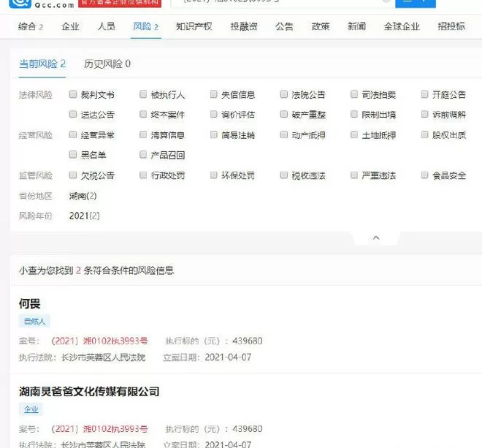Screen dimensions: 482x448
Task: Open case number link under 湖南炅爸爸文化传媒
Action: tap(99, 429)
